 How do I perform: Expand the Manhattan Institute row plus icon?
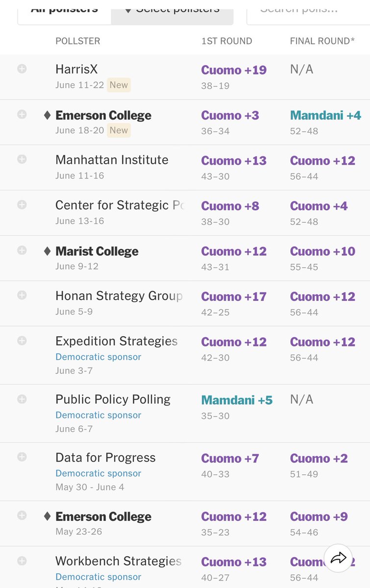coord(22,159)
